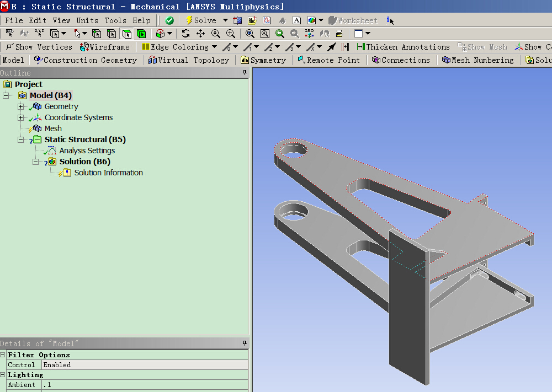Click the Ambient value field
The height and width of the screenshot is (392, 552).
click(x=144, y=385)
